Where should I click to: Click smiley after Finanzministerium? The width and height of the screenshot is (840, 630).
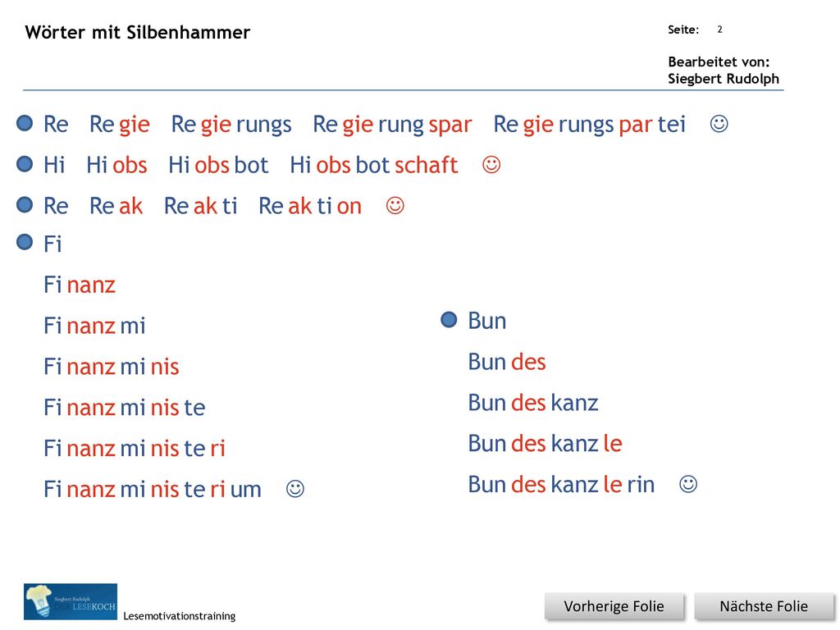tap(295, 489)
